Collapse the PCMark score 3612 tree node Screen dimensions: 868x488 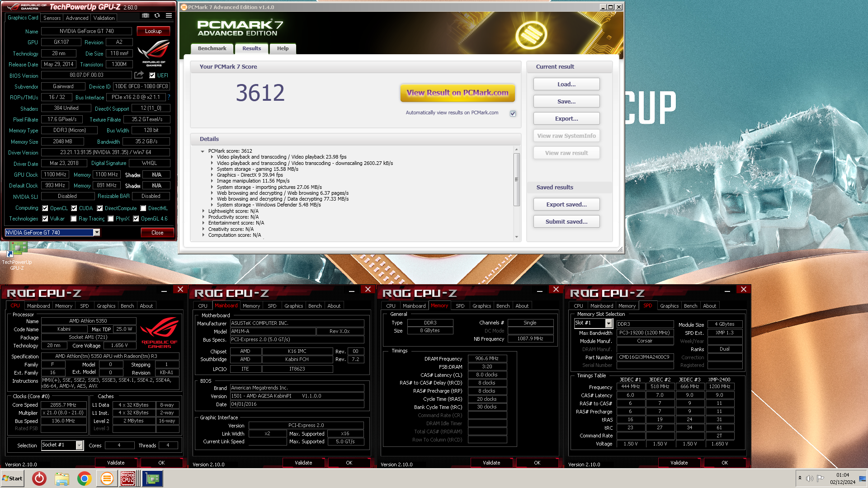(x=203, y=151)
